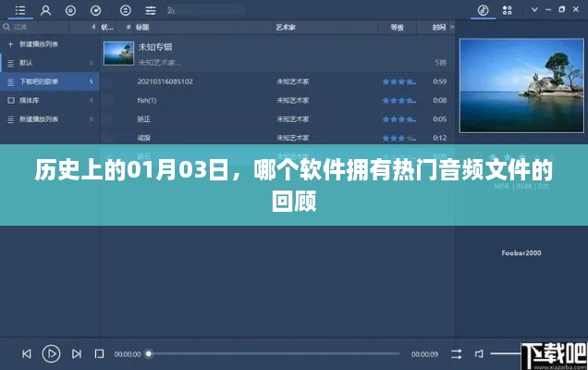The width and height of the screenshot is (588, 370).
Task: Click the four-dot grid icon at top right
Action: [x=507, y=11]
